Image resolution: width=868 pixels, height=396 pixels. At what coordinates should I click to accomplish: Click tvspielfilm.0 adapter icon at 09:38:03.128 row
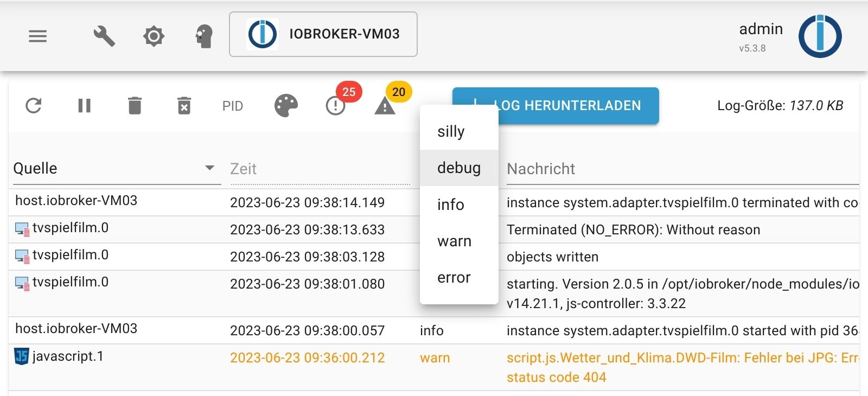click(22, 256)
